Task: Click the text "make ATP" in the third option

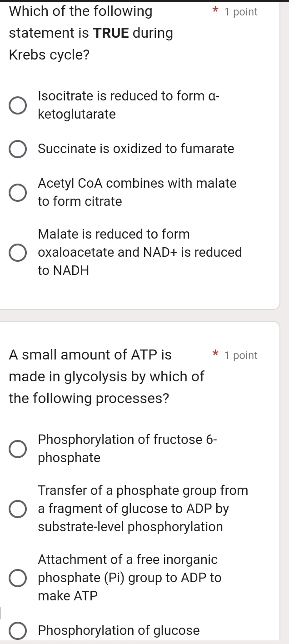Action: tap(67, 596)
